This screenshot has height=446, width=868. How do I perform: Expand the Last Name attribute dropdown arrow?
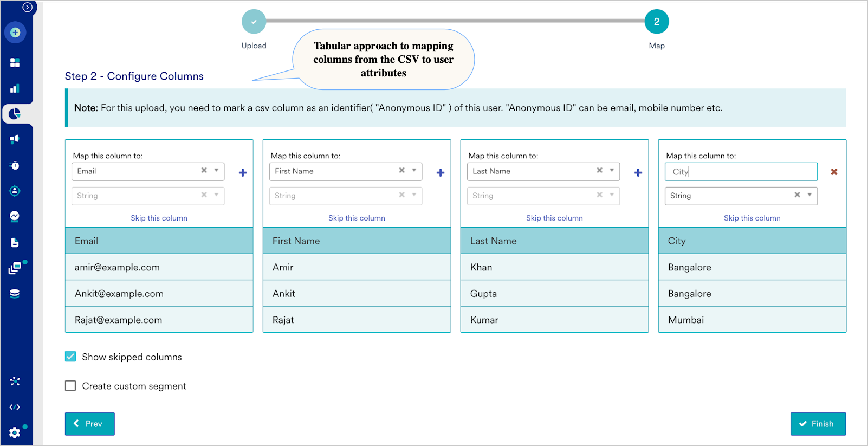click(x=612, y=171)
